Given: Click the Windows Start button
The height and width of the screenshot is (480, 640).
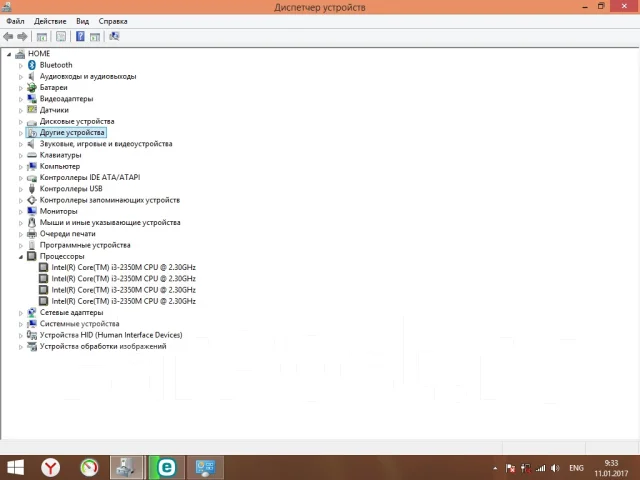Looking at the screenshot, I should point(16,468).
